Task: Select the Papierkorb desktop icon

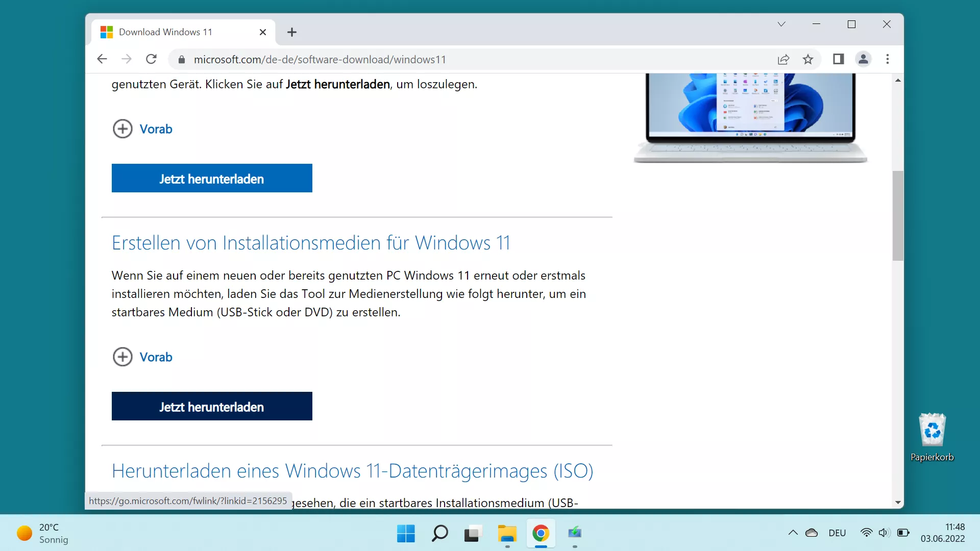Action: 932,437
